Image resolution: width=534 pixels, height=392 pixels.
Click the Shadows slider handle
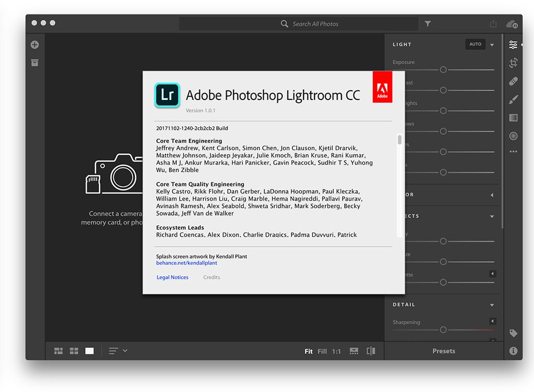(x=443, y=131)
